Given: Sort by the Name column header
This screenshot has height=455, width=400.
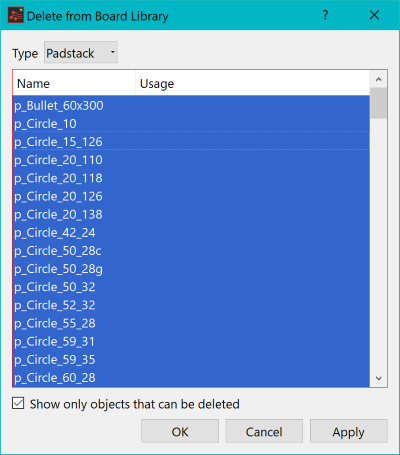Looking at the screenshot, I should coord(74,83).
